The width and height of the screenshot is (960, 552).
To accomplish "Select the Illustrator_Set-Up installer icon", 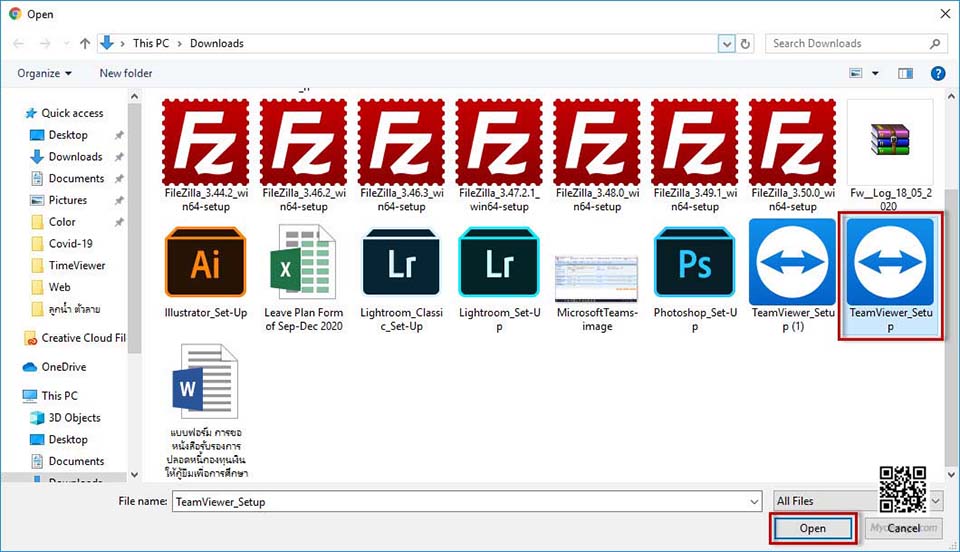I will tap(206, 263).
